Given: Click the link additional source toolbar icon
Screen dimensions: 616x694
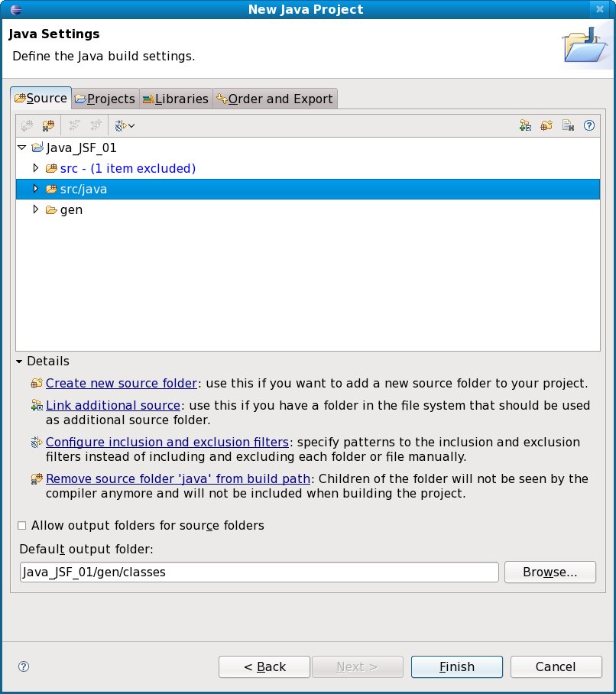Looking at the screenshot, I should pyautogui.click(x=525, y=125).
